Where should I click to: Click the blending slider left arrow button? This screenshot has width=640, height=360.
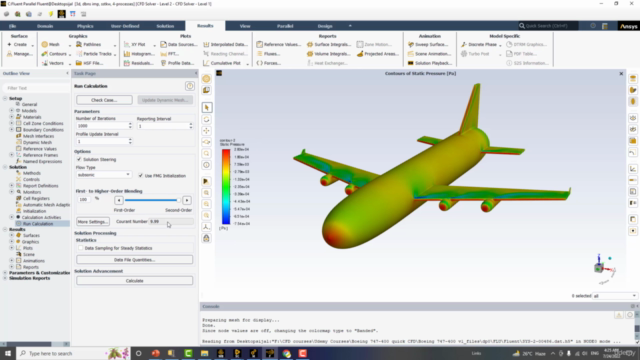(x=119, y=200)
